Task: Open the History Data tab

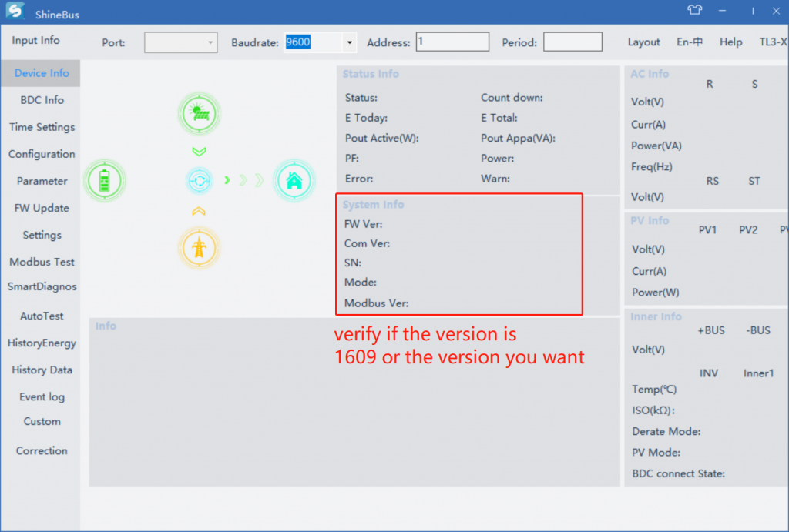Action: coord(42,370)
